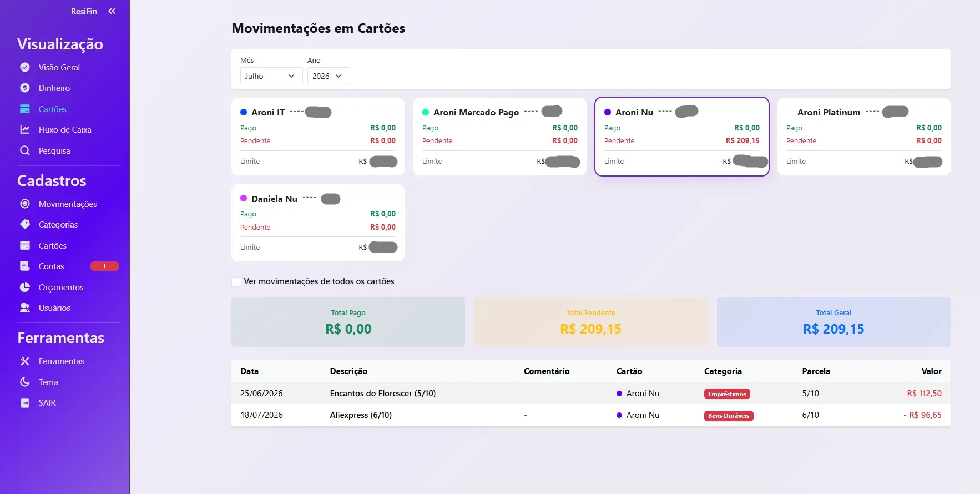Open Contas item with red badge
This screenshot has width=980, height=494.
[x=69, y=266]
